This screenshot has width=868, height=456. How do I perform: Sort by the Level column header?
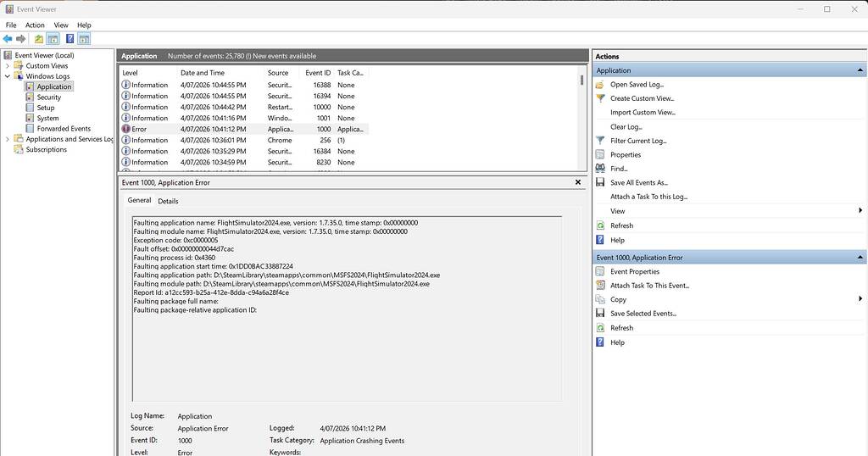tap(147, 73)
